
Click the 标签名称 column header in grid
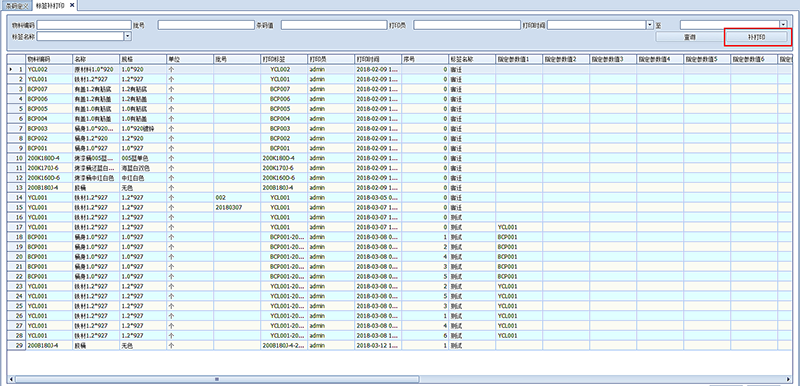pos(472,59)
